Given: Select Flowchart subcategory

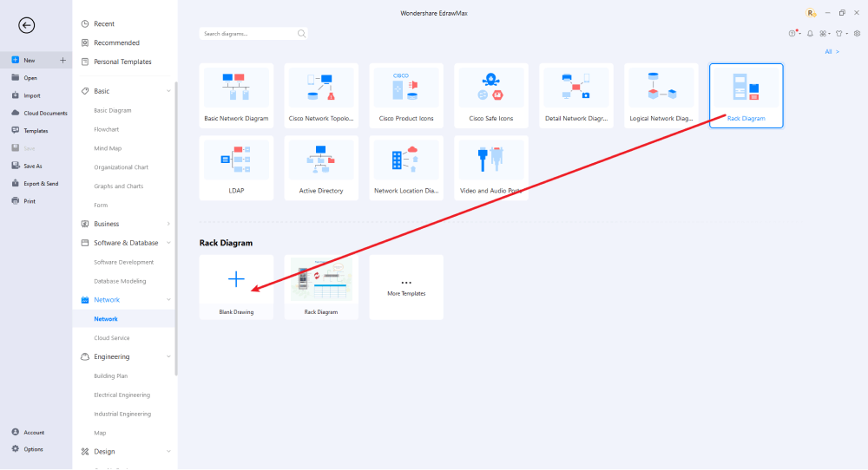Looking at the screenshot, I should (106, 129).
